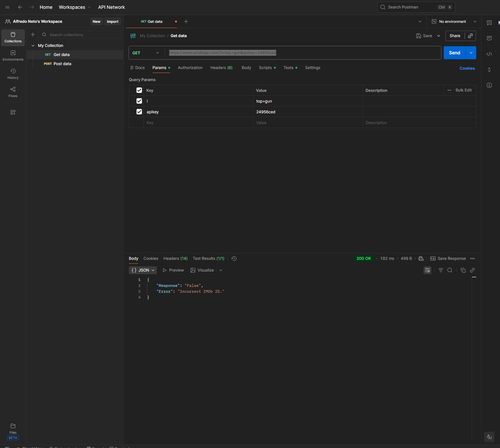This screenshot has height=448, width=500.
Task: Copy the response body with copy icon
Action: coord(463,270)
